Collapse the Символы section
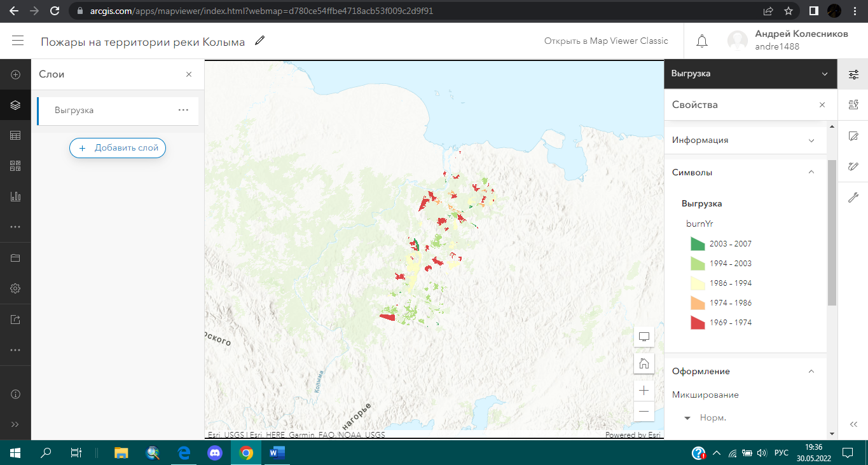The width and height of the screenshot is (868, 465). point(745,172)
